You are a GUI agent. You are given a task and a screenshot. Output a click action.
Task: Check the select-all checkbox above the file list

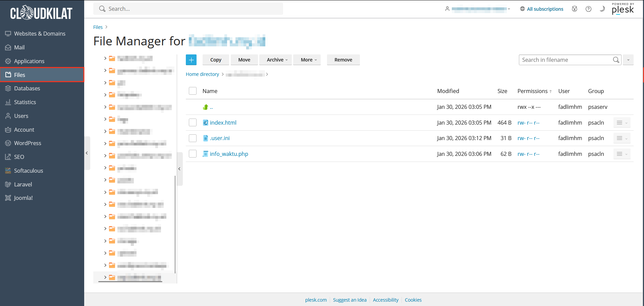click(193, 91)
